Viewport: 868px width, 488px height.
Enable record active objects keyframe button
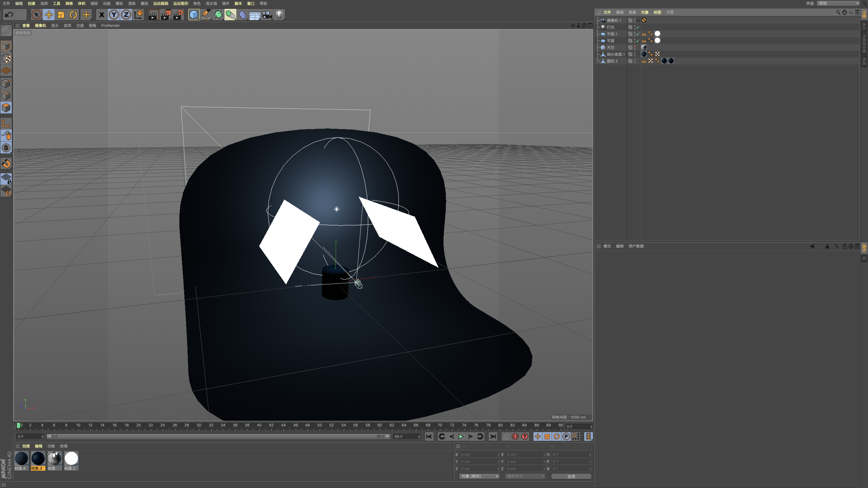[515, 436]
